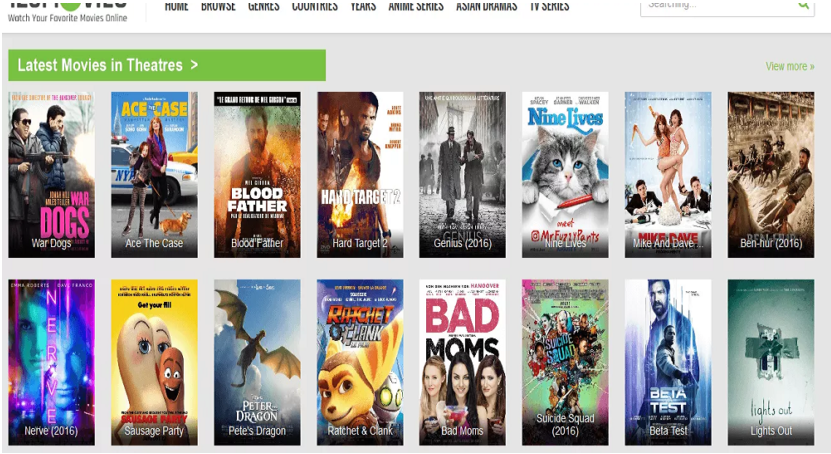Go to Anime Series section
Screen dimensions: 831x454
(x=416, y=6)
